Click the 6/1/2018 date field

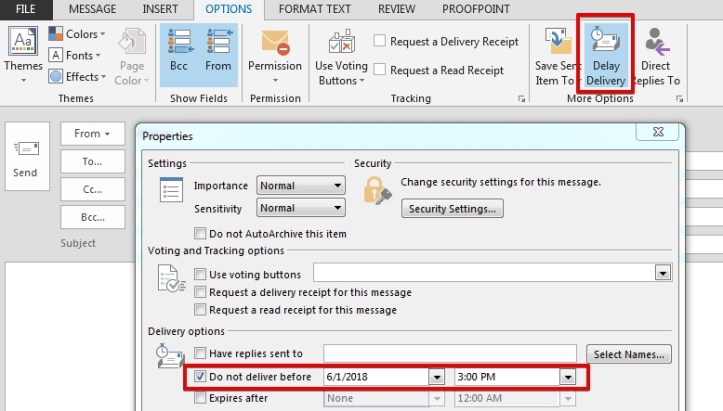pos(376,377)
